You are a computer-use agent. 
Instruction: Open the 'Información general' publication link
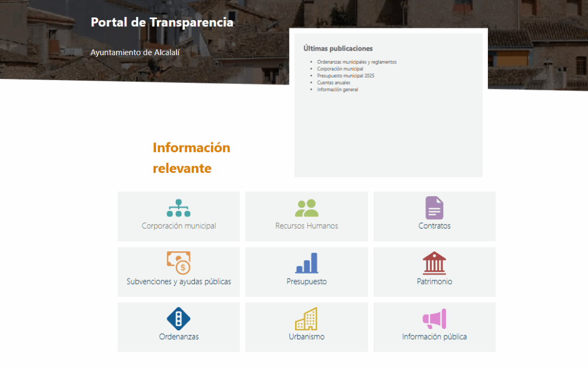coord(338,89)
